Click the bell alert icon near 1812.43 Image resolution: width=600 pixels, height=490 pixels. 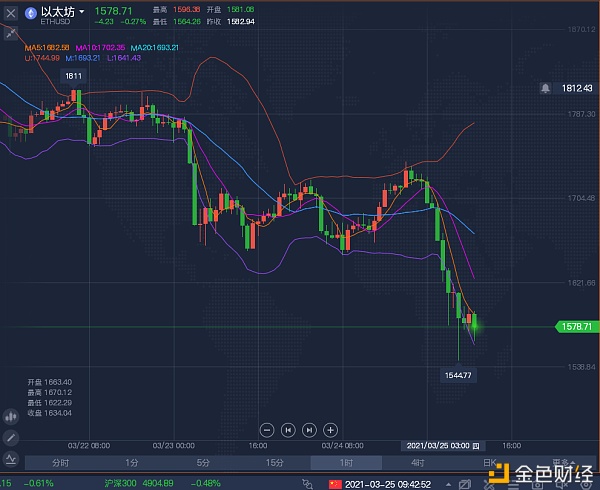tap(545, 88)
